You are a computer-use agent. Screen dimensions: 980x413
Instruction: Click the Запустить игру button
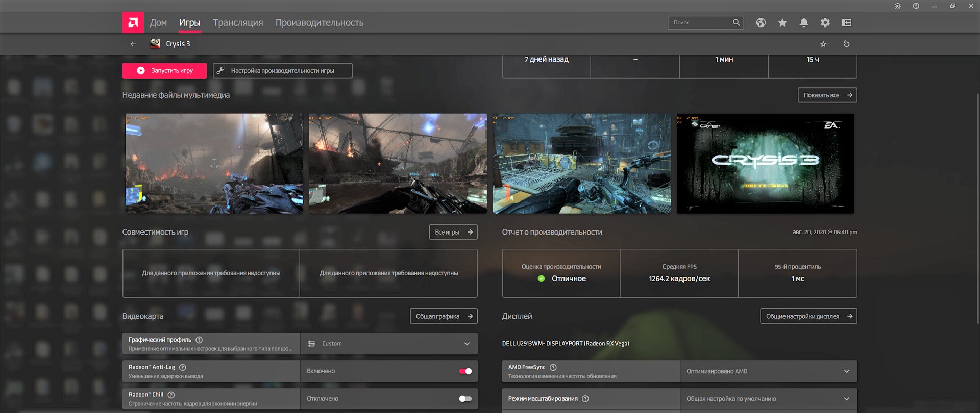tap(164, 71)
